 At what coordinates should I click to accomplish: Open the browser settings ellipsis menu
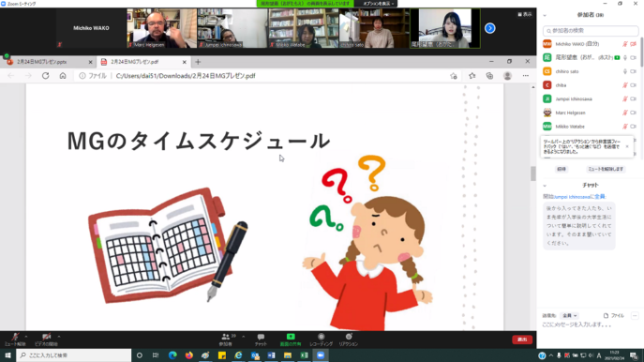point(526,76)
